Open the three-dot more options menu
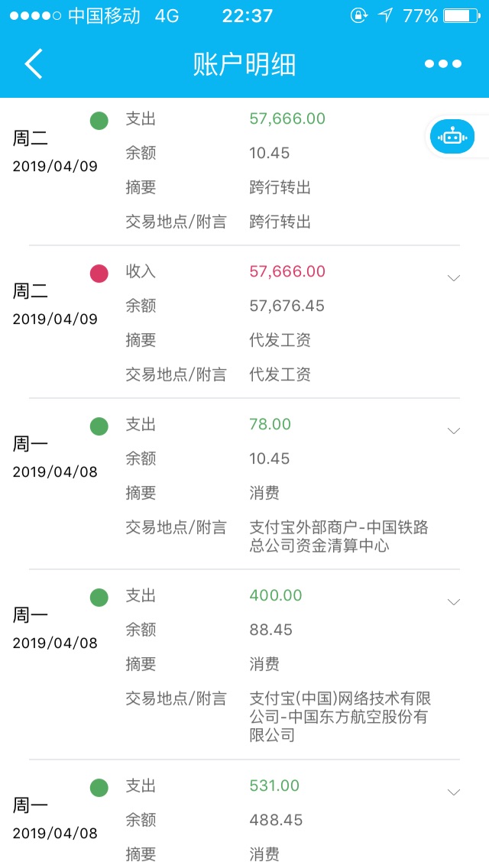489x868 pixels. [x=443, y=64]
